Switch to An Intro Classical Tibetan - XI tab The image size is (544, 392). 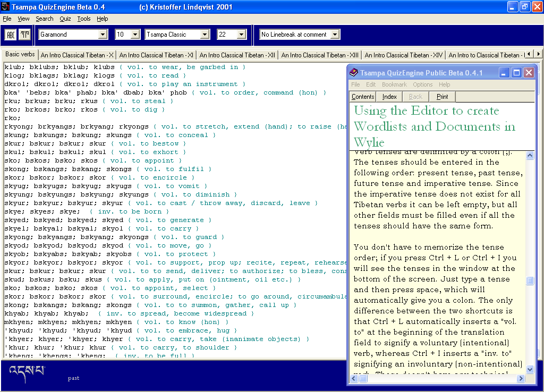156,55
